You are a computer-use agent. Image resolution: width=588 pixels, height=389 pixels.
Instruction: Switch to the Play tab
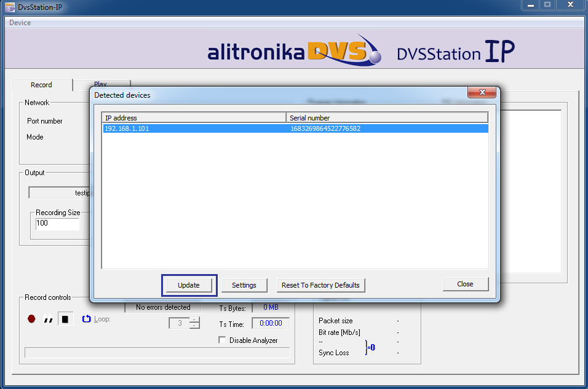(x=100, y=84)
